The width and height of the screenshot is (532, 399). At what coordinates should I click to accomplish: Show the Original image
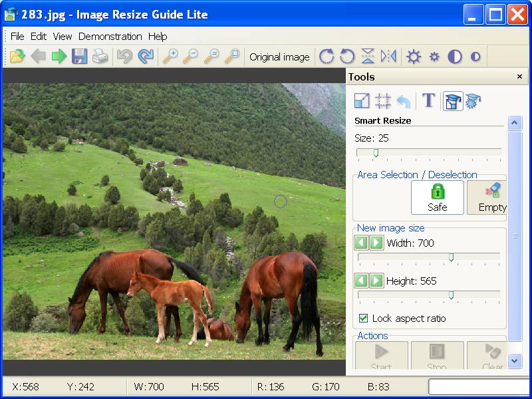click(279, 57)
